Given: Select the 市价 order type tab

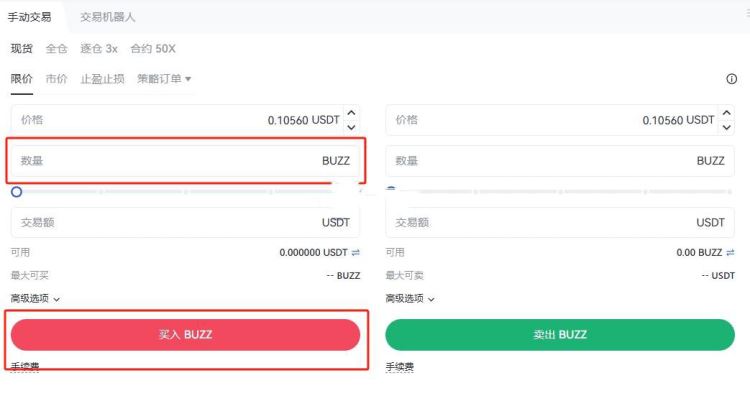Looking at the screenshot, I should pos(56,79).
